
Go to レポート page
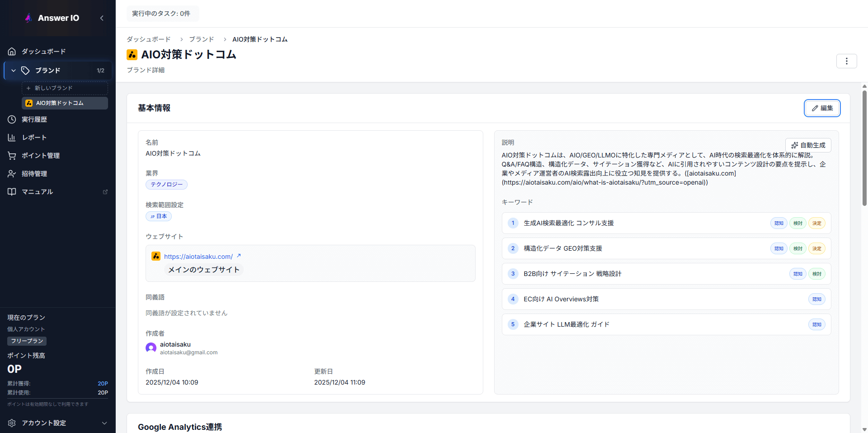coord(34,138)
